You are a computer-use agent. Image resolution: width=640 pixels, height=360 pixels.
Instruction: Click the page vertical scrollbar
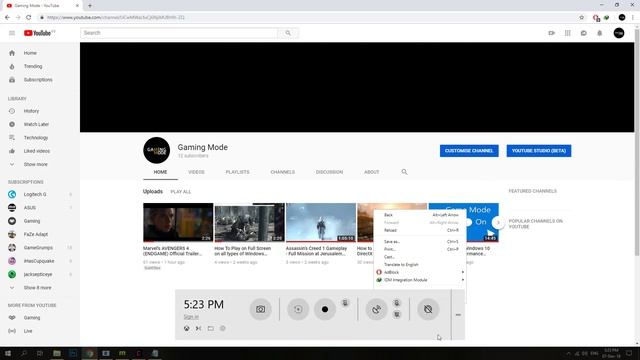pos(637,143)
